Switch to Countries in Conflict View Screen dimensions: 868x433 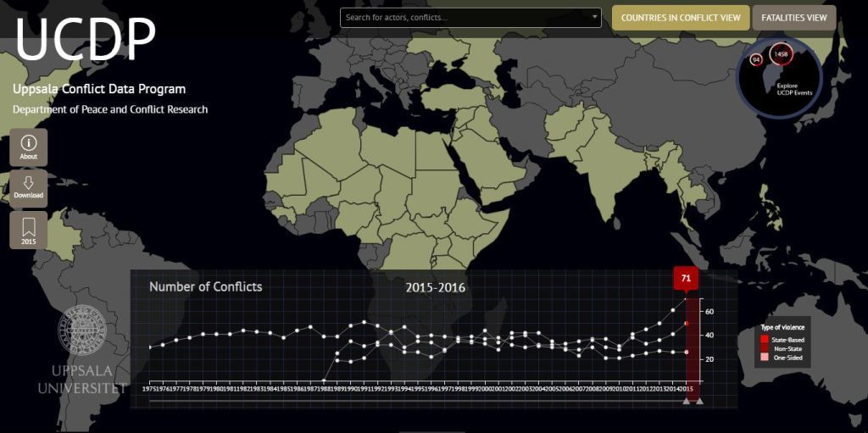coord(681,17)
